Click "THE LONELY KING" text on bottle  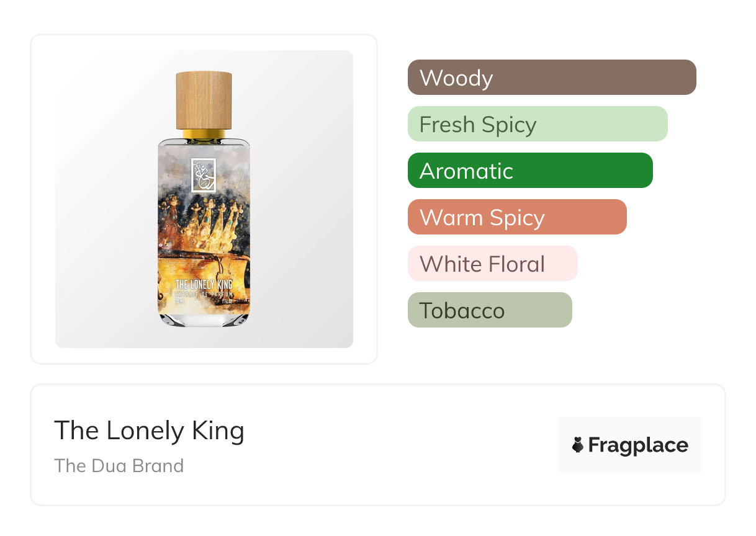[203, 286]
